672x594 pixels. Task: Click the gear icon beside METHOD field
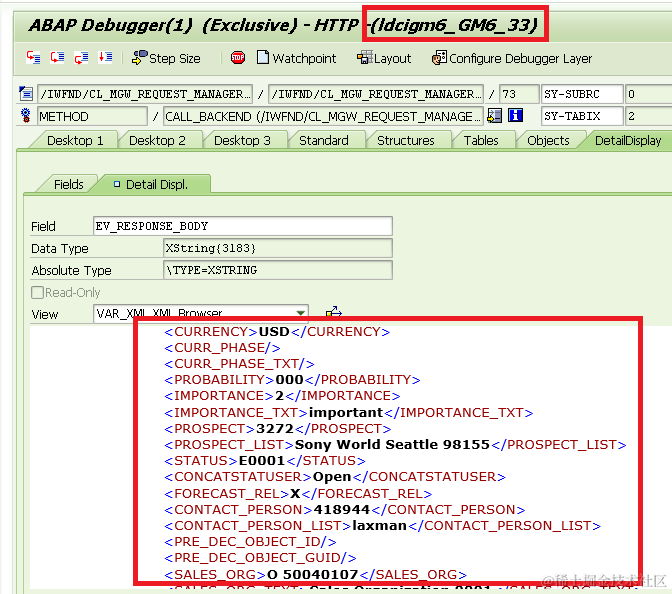26,116
